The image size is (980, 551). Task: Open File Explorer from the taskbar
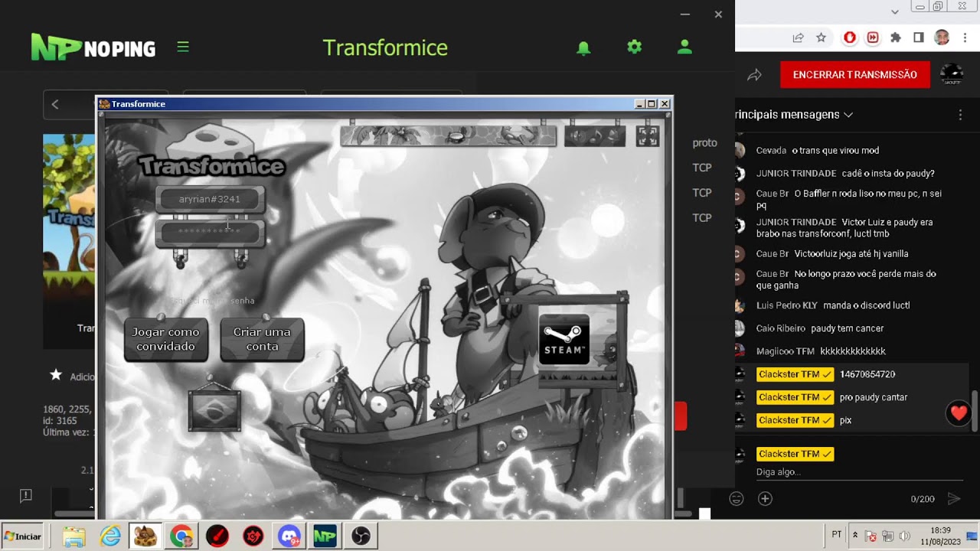(73, 536)
